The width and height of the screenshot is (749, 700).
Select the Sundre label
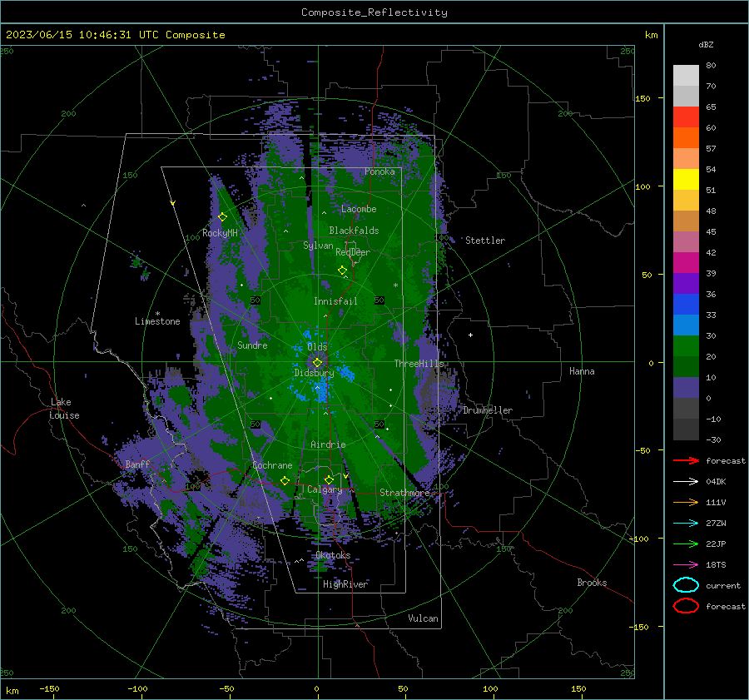pos(252,345)
